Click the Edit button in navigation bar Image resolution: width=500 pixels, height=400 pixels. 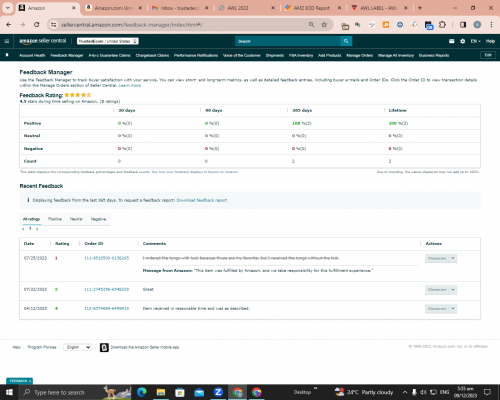(488, 55)
